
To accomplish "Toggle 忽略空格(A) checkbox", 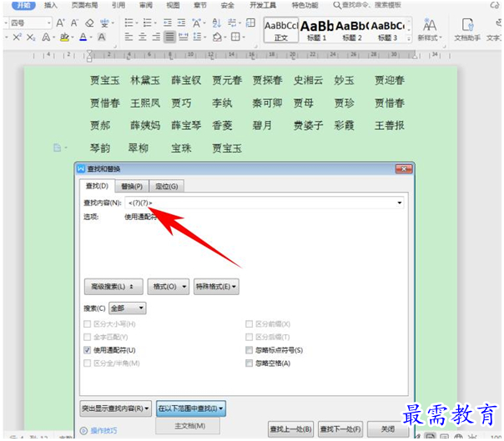I will pos(249,363).
